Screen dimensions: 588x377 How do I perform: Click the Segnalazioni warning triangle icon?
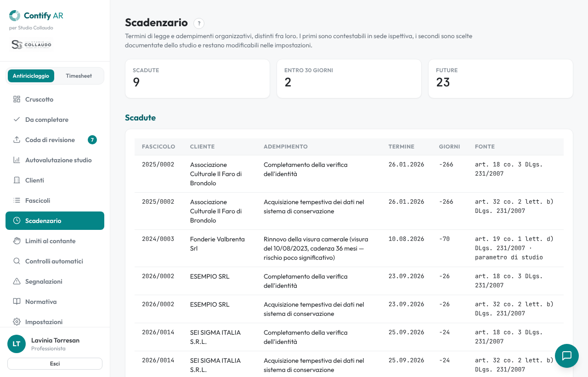click(17, 281)
